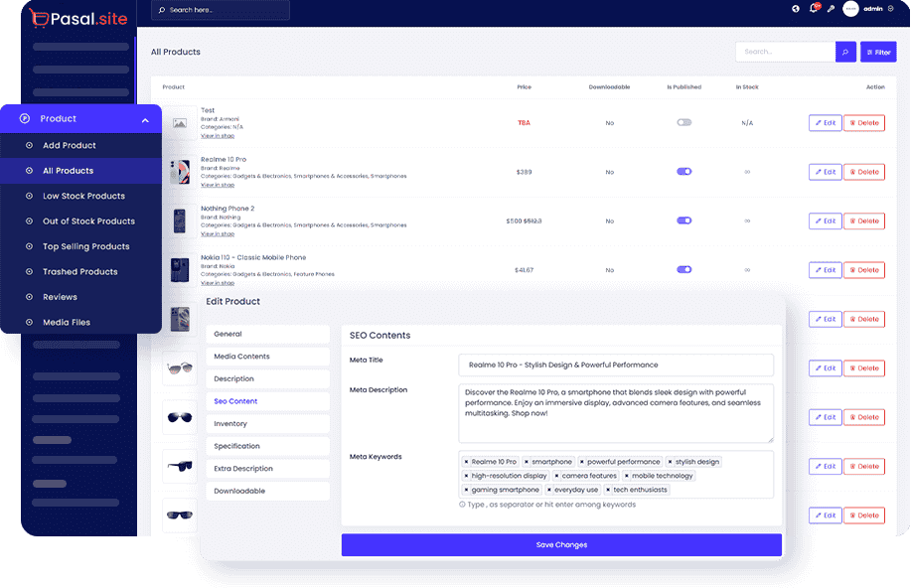Remove the 'camera features' keyword tag
Screen dimensions: 911x588
556,476
